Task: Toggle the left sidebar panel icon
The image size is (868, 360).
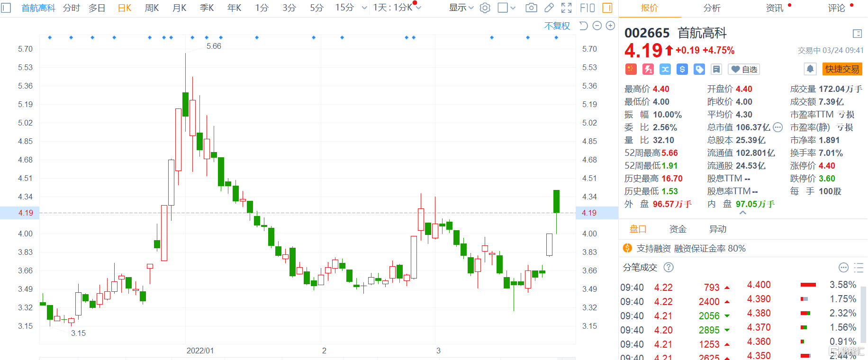Action: (x=6, y=8)
